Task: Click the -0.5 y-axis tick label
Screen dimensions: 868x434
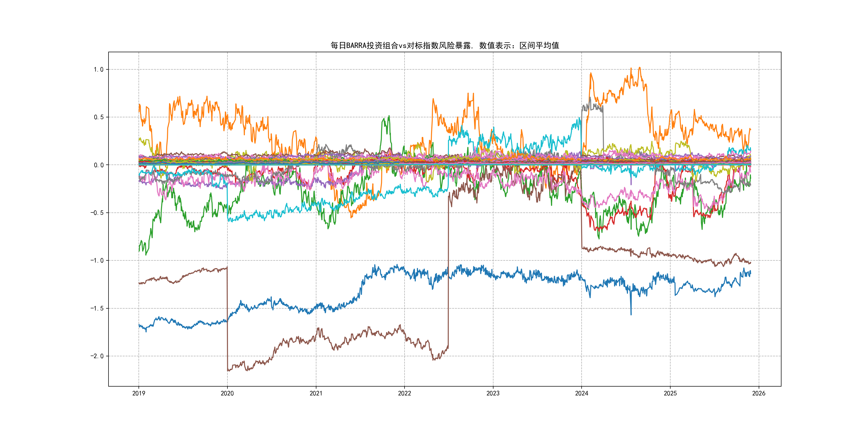Action: pos(97,213)
